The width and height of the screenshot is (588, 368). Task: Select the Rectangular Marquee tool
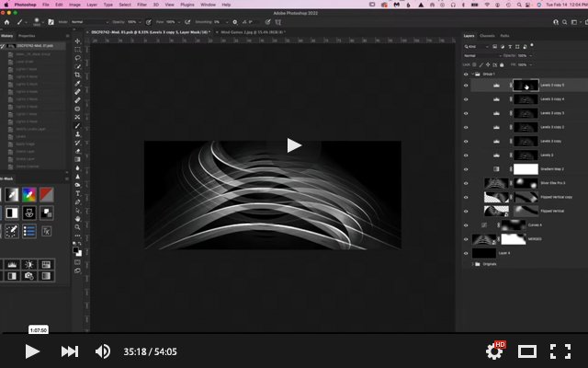pyautogui.click(x=77, y=50)
